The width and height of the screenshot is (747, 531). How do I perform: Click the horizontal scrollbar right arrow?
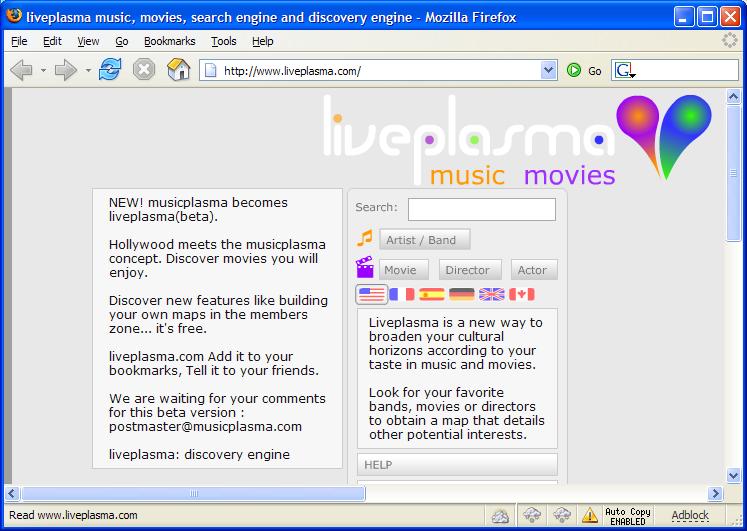pos(715,493)
